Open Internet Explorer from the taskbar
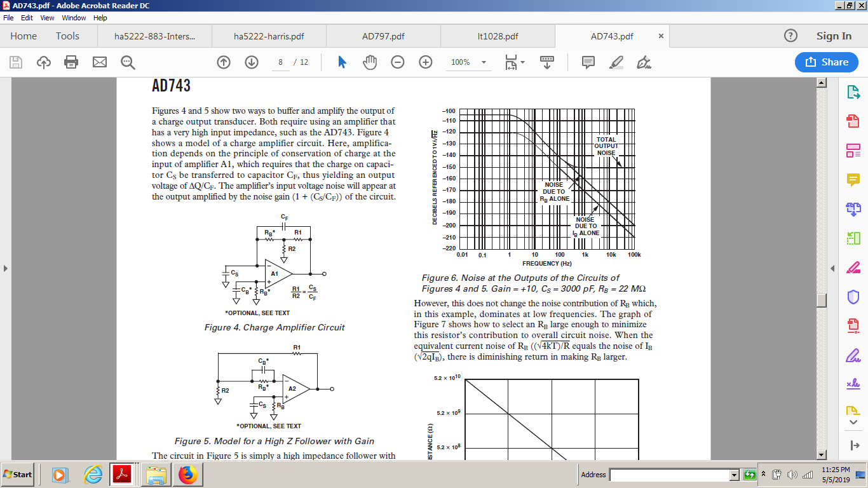 (x=93, y=475)
